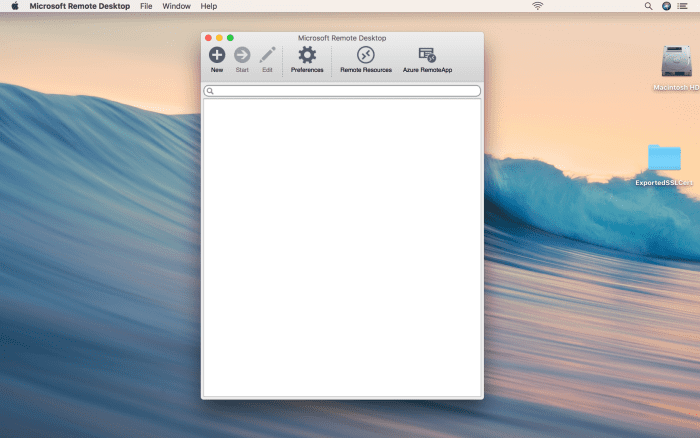Select the ExportedSSLCert folder
Viewport: 700px width, 438px height.
[664, 158]
